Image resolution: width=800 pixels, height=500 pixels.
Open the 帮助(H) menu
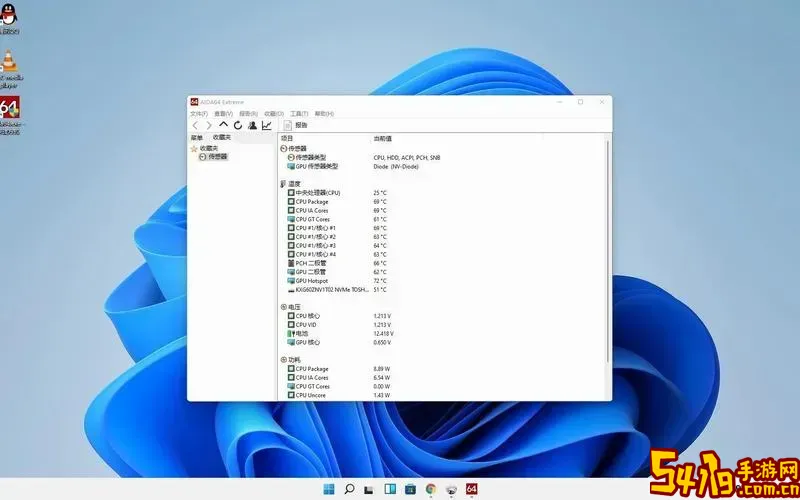pos(324,114)
